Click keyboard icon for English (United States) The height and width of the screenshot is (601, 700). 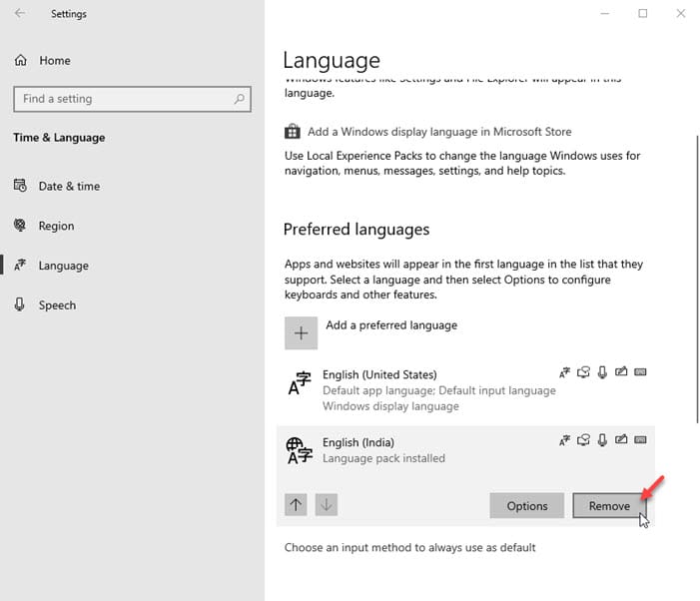click(640, 372)
